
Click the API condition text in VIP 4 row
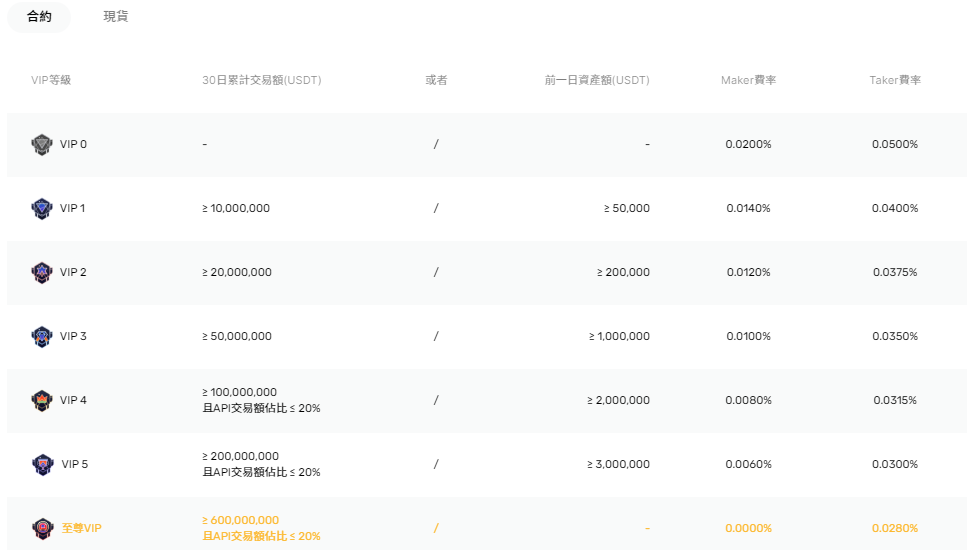tap(261, 408)
